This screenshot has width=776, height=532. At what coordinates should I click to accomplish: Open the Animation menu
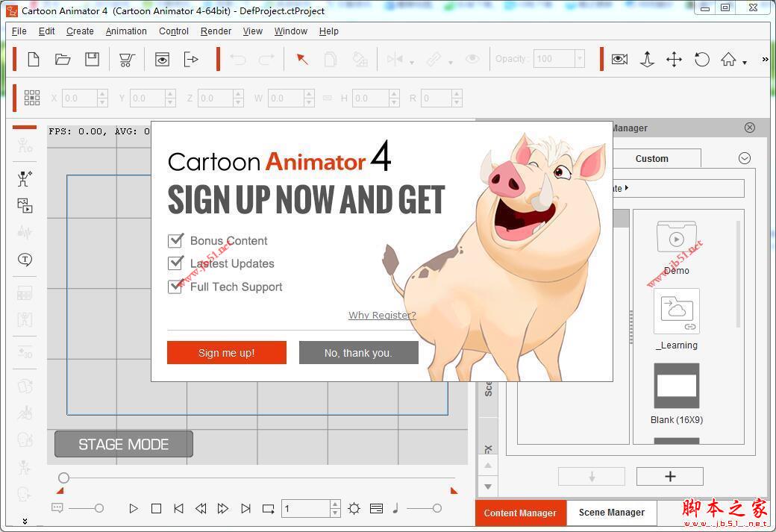coord(126,31)
